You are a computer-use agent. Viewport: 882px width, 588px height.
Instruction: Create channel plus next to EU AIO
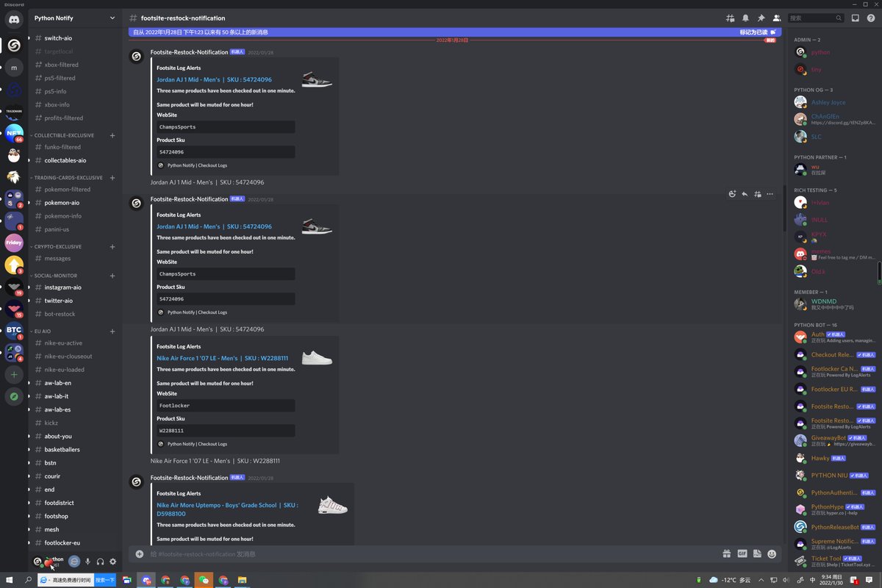(x=112, y=331)
